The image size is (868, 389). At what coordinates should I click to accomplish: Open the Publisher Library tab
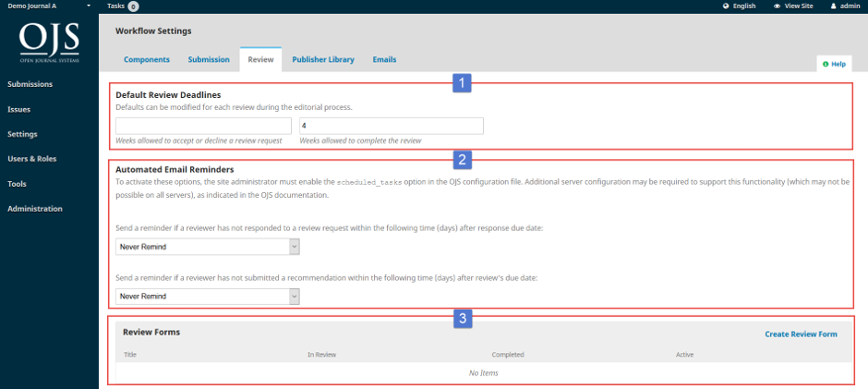pyautogui.click(x=323, y=59)
